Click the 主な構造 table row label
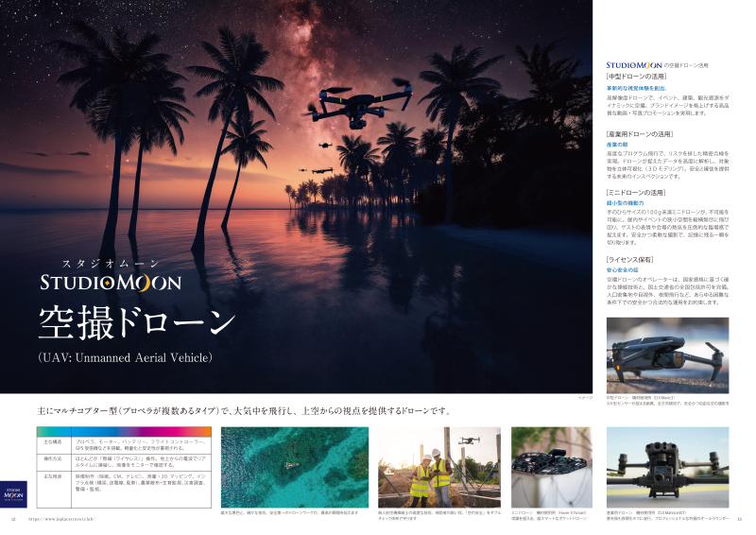Screen dimensions: 756x535 tap(53, 441)
